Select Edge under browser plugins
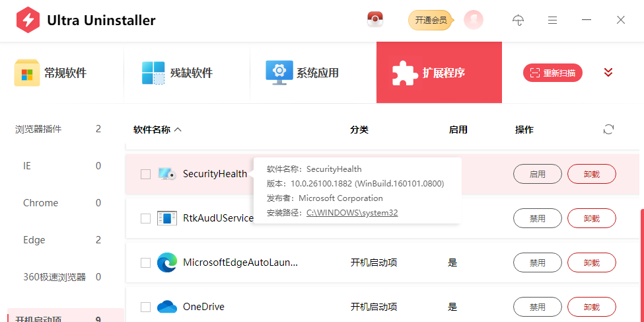 click(x=34, y=240)
